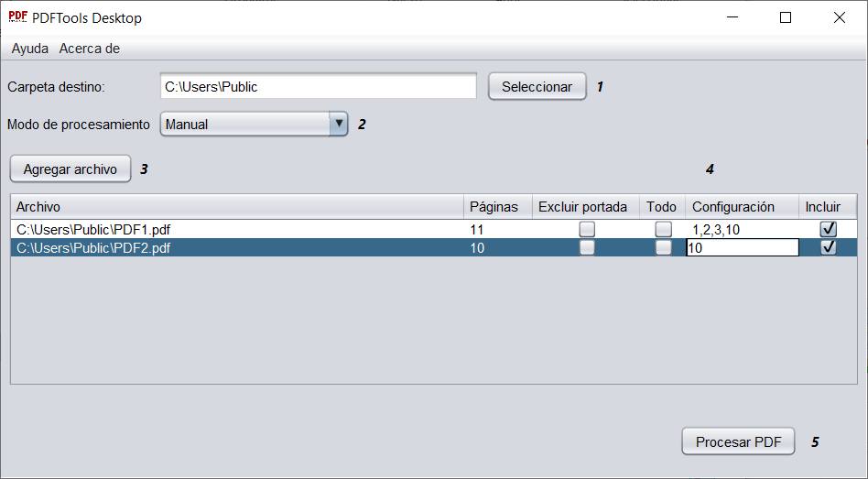This screenshot has height=479, width=868.
Task: Click the Manual processing mode combo box
Action: [244, 124]
